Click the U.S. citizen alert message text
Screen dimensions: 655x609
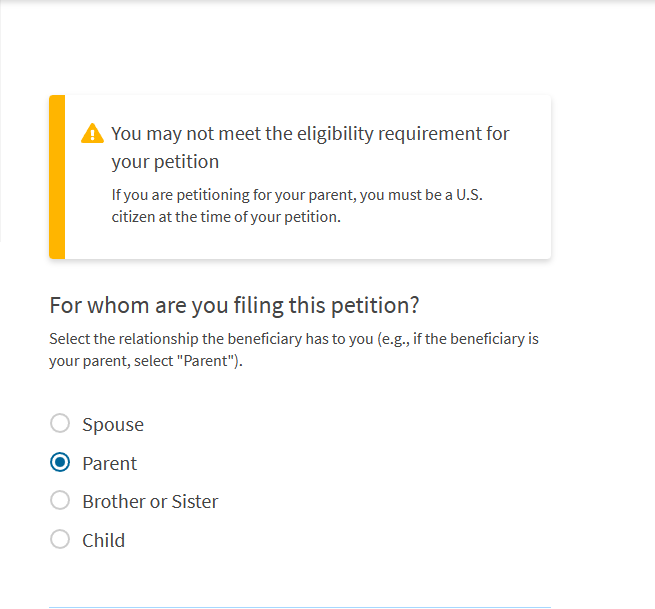point(297,206)
